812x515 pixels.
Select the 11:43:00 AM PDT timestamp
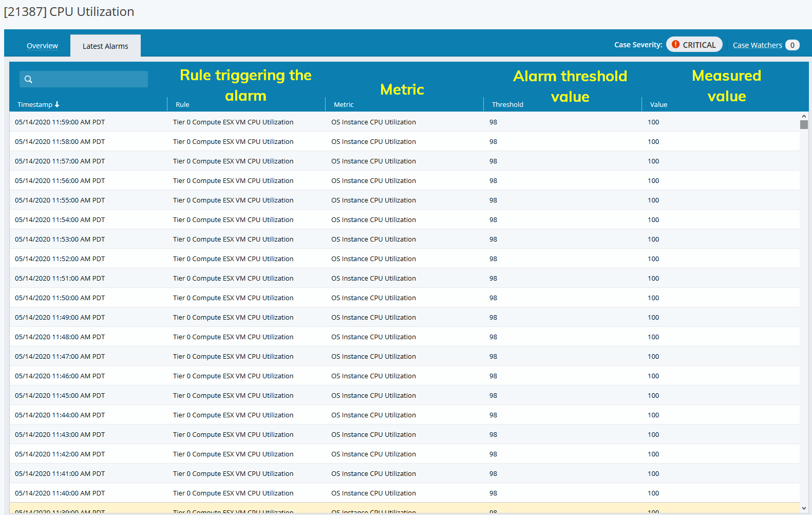pyautogui.click(x=60, y=435)
